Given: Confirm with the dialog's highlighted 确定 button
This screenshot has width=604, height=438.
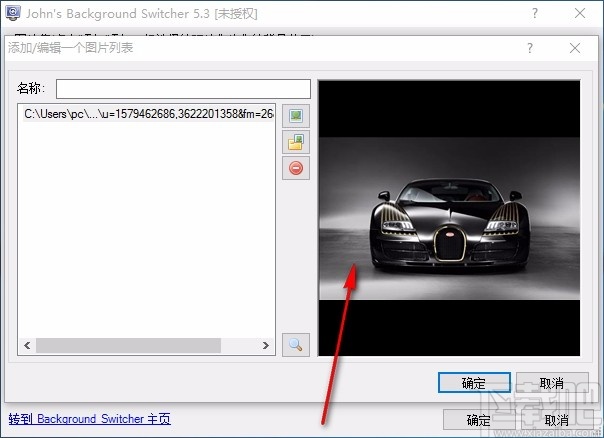Looking at the screenshot, I should (474, 383).
